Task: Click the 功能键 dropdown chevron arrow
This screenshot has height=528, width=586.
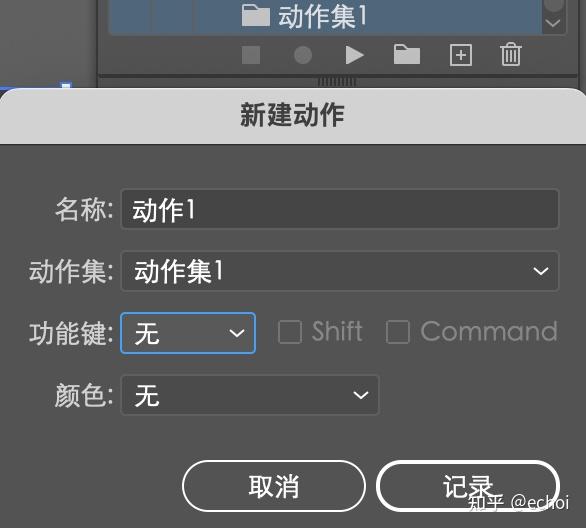Action: pyautogui.click(x=237, y=333)
